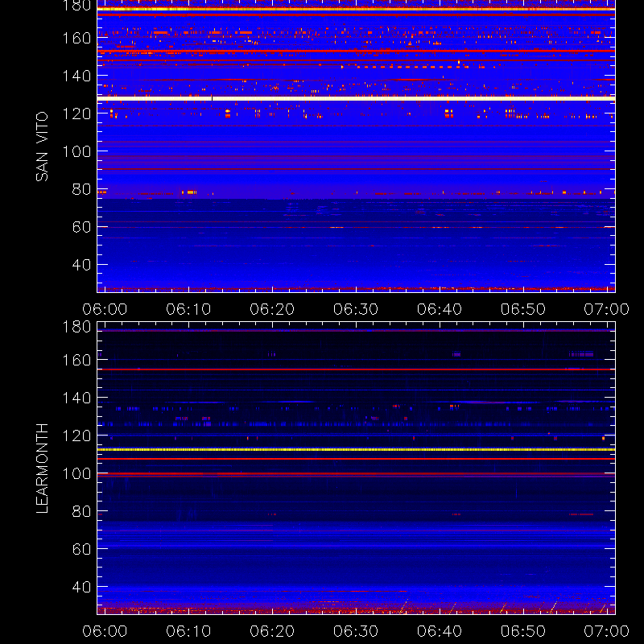The width and height of the screenshot is (644, 644).
Task: Select the 140 label on SAN VITO axis
Action: coord(76,76)
